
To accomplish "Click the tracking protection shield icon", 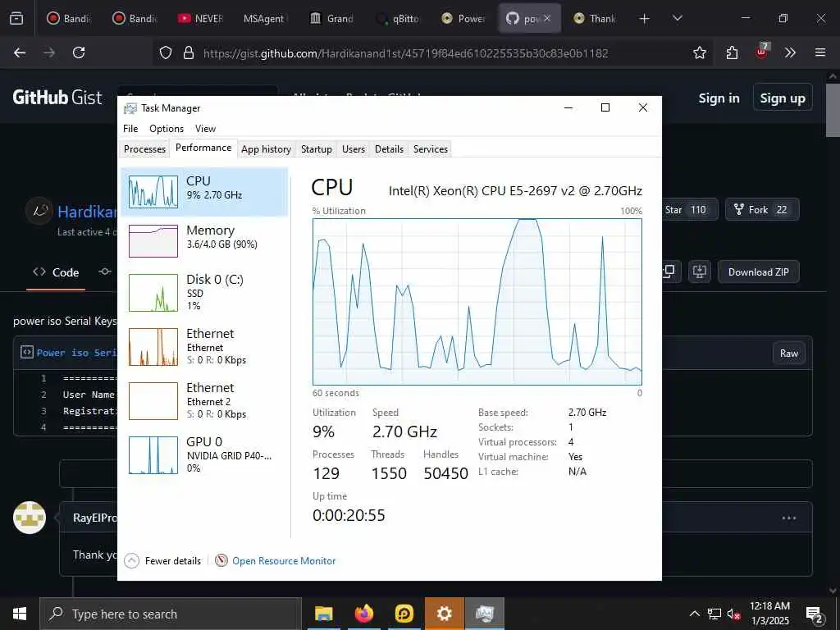I will (166, 52).
